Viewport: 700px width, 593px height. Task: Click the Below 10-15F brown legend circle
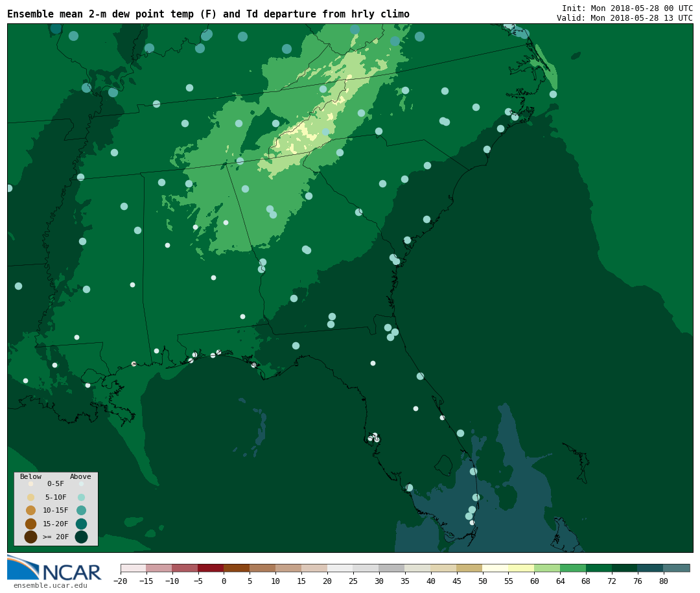(31, 511)
